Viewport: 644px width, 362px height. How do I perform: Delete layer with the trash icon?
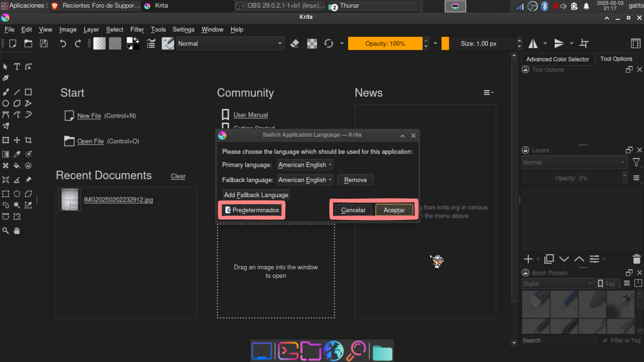coord(636,259)
